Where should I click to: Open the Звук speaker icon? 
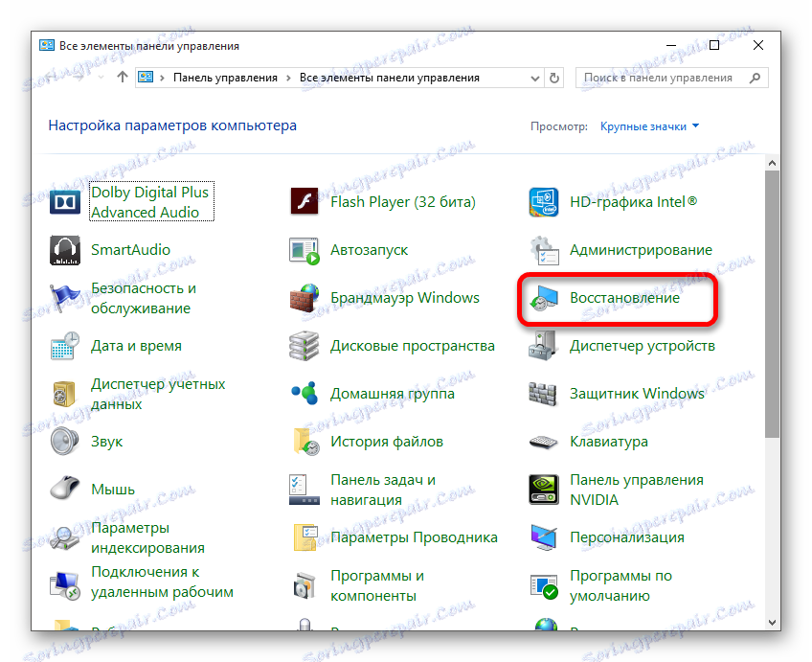point(65,442)
